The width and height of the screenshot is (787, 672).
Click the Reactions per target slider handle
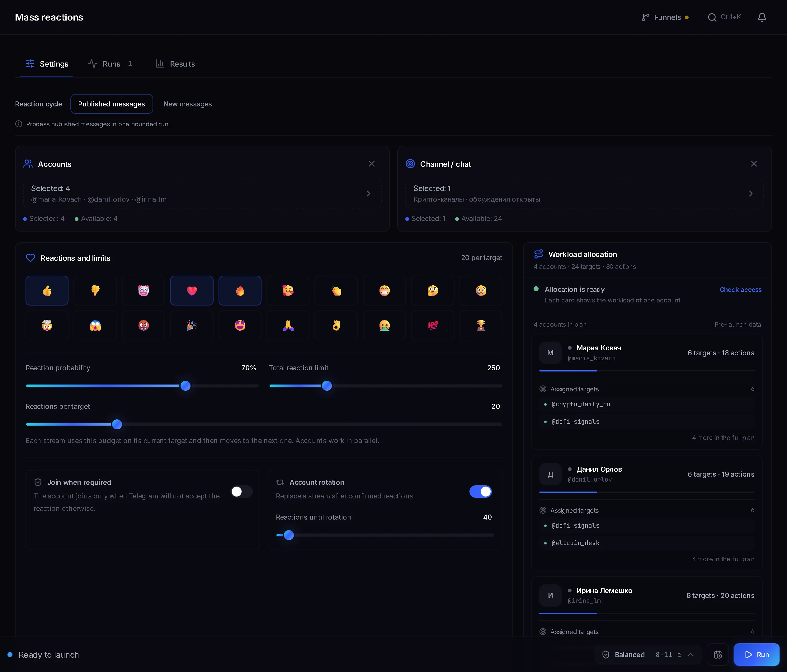pos(117,424)
